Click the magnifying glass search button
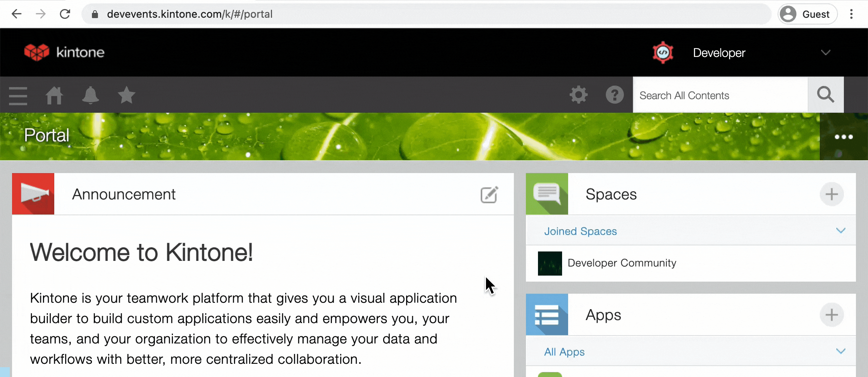Viewport: 868px width, 377px height. pyautogui.click(x=825, y=95)
